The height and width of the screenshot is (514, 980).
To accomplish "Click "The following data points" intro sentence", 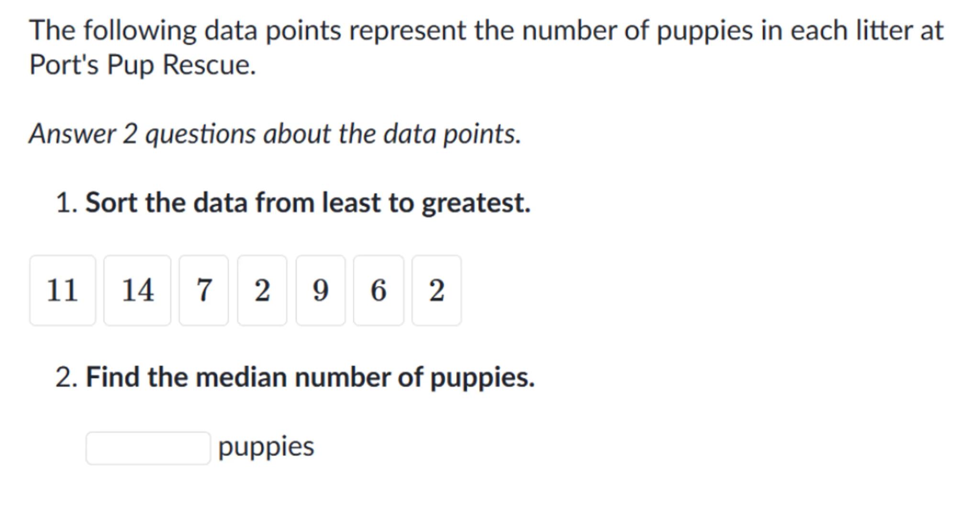I will [x=486, y=31].
